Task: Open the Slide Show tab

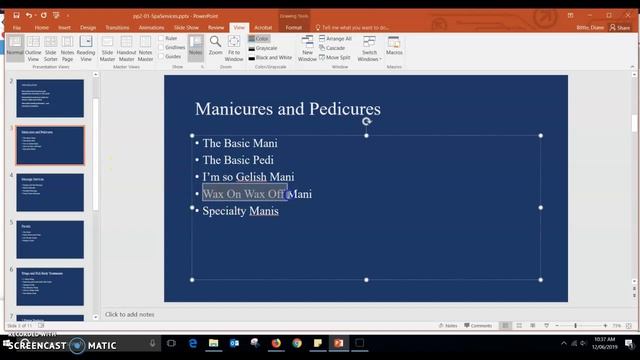Action: [186, 27]
